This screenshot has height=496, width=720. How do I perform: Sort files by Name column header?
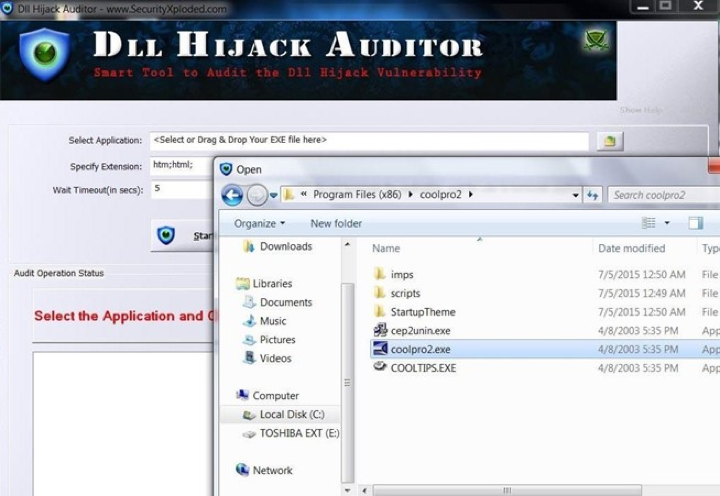click(x=386, y=248)
